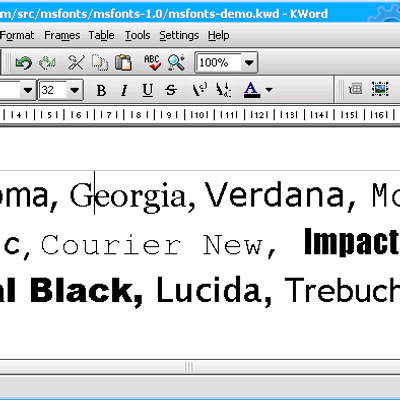Click the toolbar grip before Undo icon

coord(9,62)
